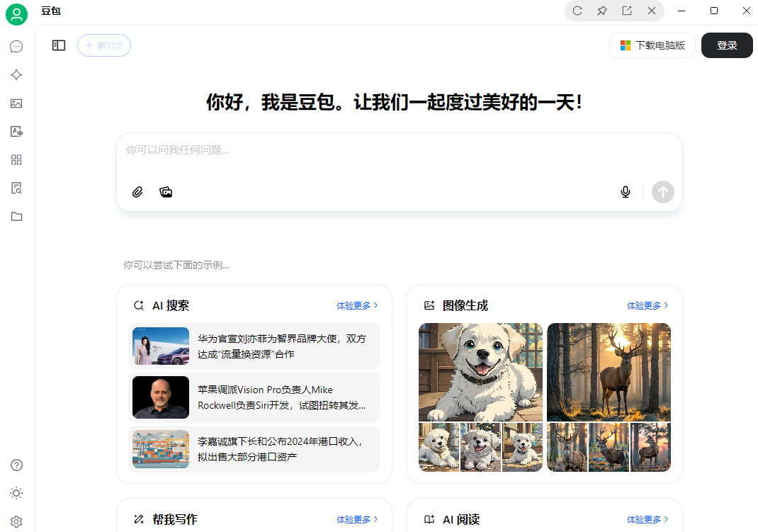The width and height of the screenshot is (758, 532).
Task: Click the folder icon in left sidebar
Action: 16,217
